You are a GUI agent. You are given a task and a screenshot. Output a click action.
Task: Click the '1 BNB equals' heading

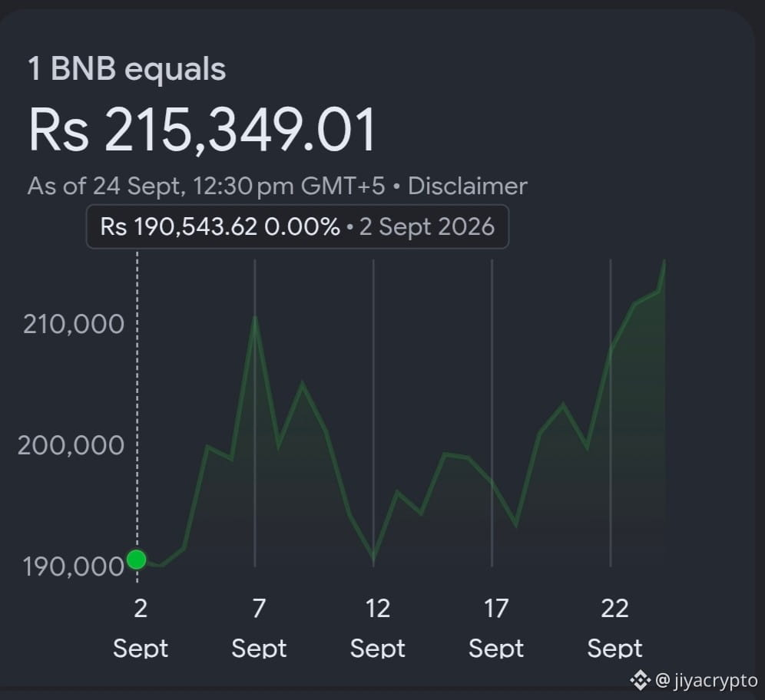coord(127,69)
